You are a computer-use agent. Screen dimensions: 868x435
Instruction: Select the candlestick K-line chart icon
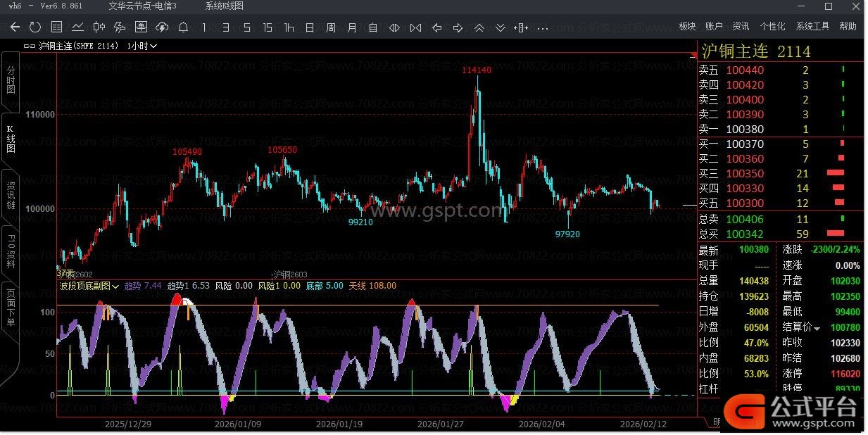(99, 27)
